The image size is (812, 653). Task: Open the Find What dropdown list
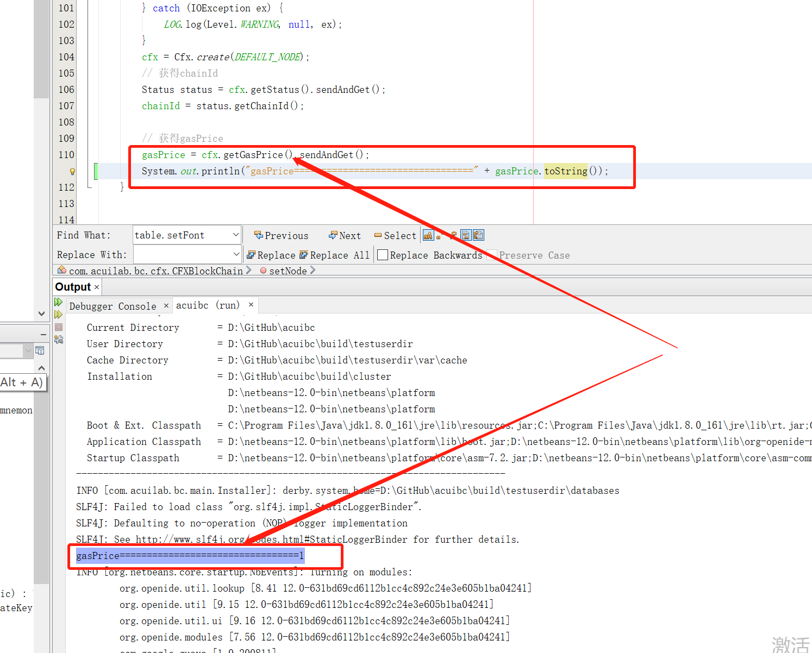point(236,235)
